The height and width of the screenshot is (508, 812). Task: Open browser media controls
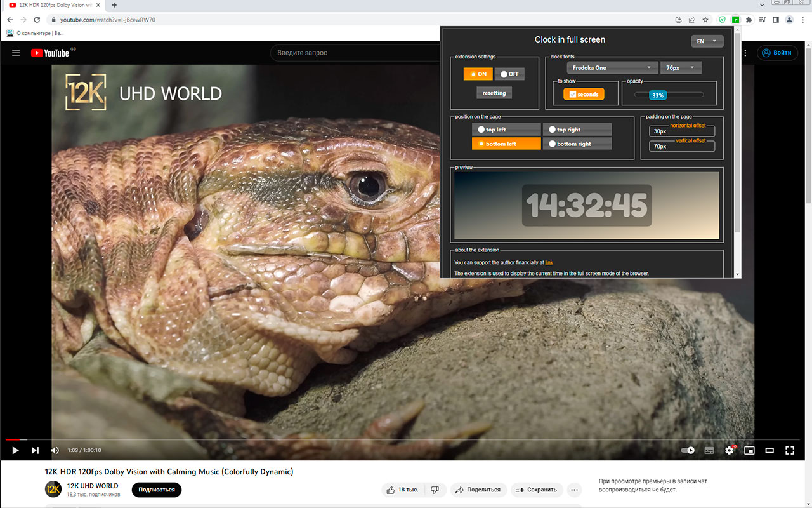[762, 20]
